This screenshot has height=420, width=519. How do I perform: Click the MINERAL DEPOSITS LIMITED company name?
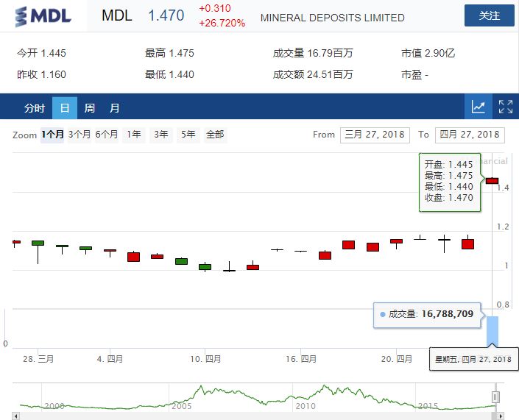[x=332, y=18]
